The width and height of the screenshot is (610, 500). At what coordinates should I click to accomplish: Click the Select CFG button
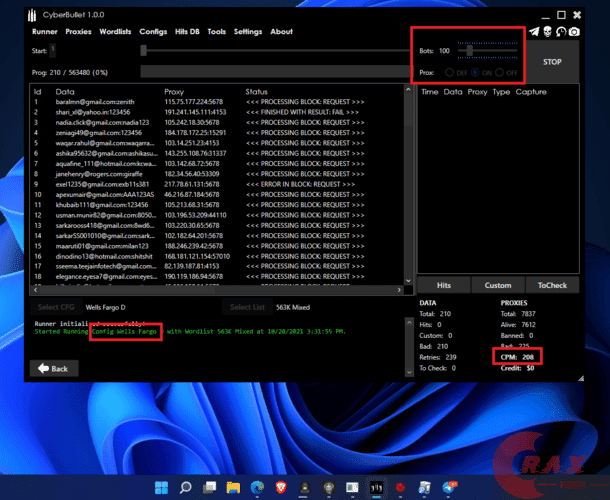56,307
